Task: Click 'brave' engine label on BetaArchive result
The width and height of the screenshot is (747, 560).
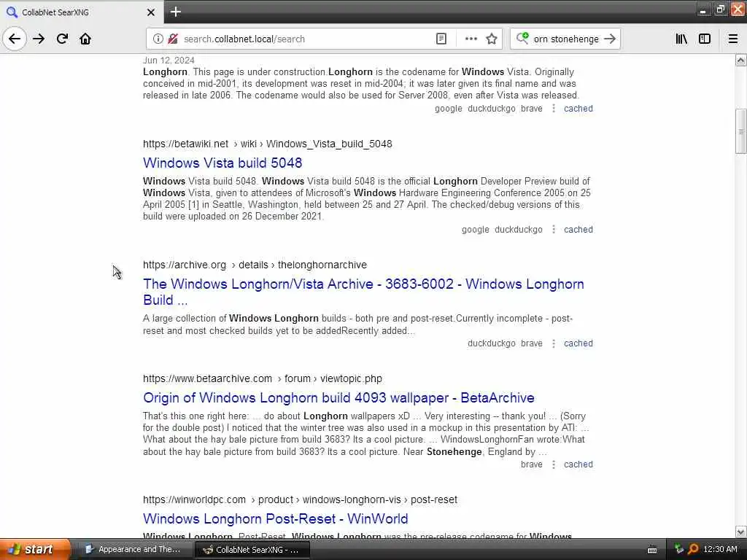Action: pyautogui.click(x=531, y=464)
